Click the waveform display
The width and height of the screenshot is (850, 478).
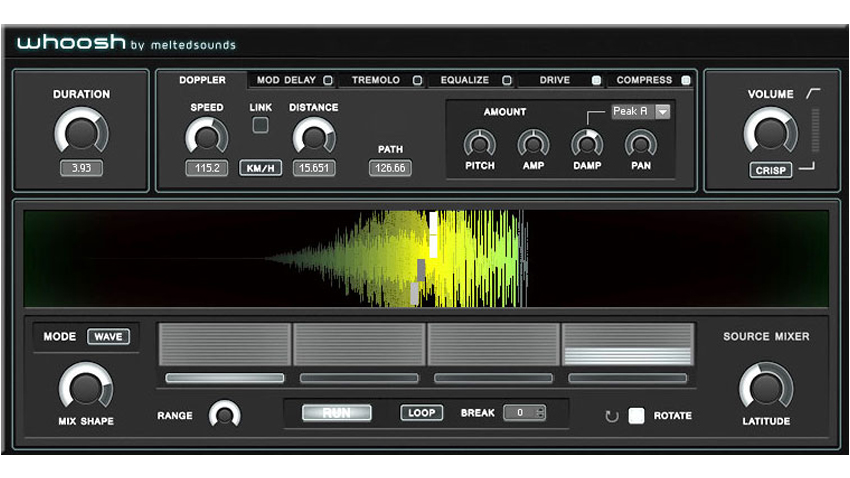[426, 259]
